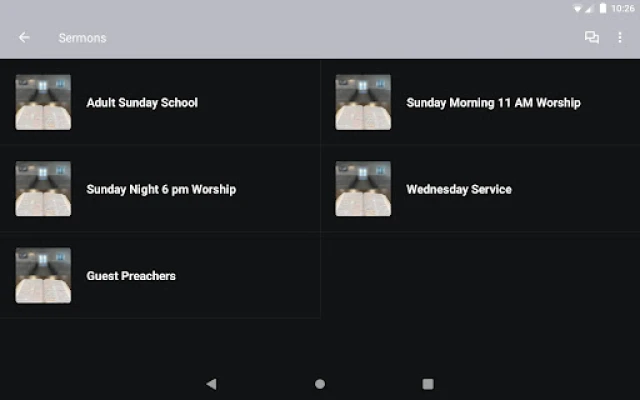Open Wednesday Service sermons
The width and height of the screenshot is (640, 400).
459,189
